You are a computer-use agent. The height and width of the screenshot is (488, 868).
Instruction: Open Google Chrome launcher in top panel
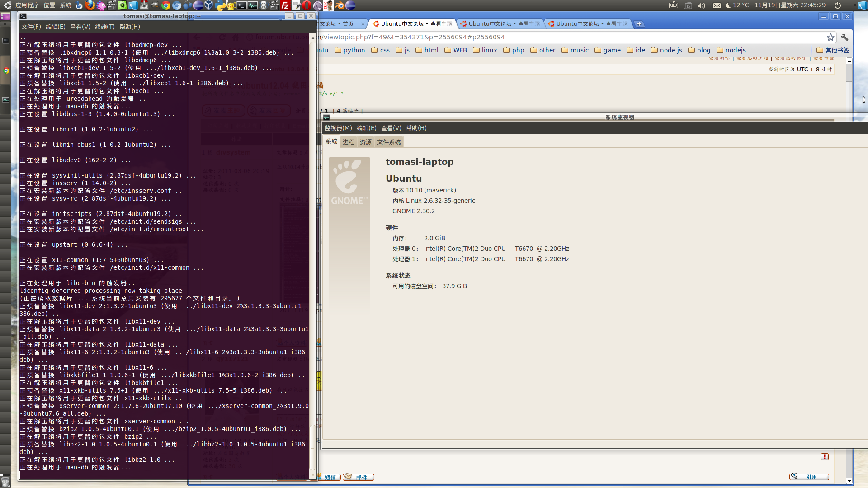166,5
